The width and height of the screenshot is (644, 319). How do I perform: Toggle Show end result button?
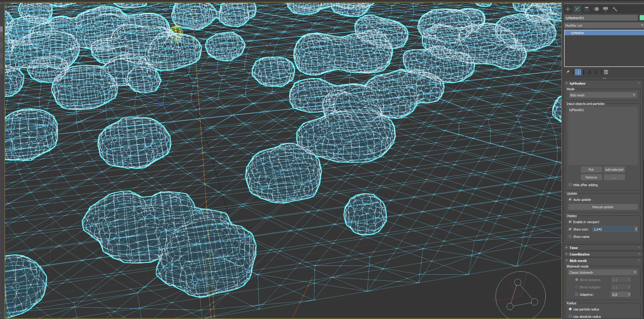click(x=578, y=72)
